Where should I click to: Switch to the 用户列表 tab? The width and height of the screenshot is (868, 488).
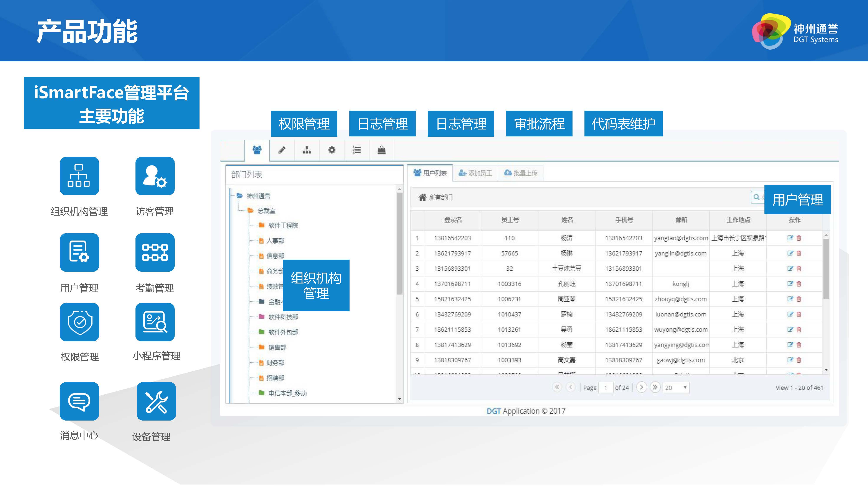(430, 173)
